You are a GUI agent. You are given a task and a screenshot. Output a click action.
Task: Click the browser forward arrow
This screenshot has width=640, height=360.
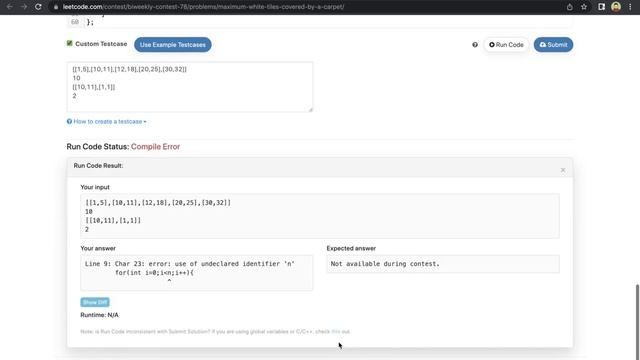(24, 7)
